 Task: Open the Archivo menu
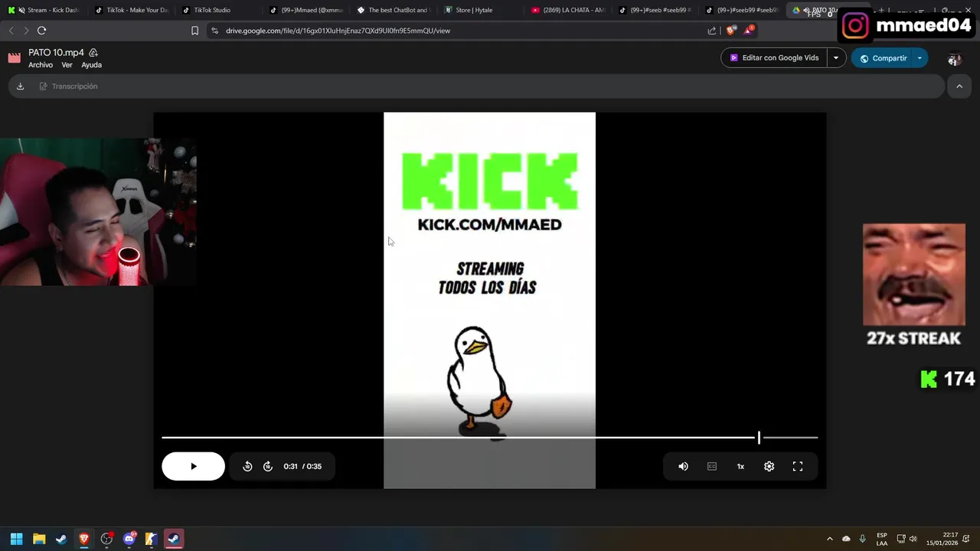(41, 65)
